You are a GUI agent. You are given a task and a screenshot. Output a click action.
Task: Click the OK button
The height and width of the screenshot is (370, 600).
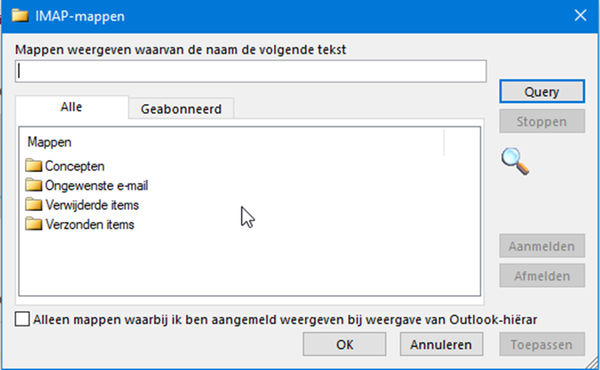click(x=344, y=344)
